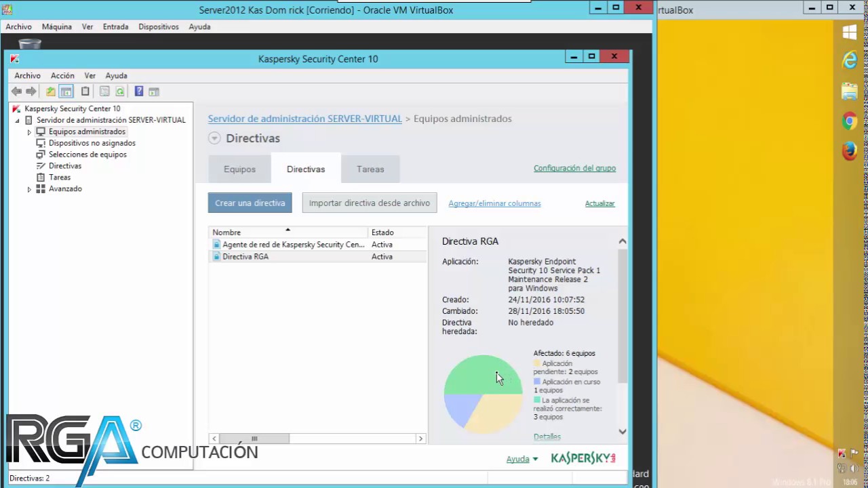Select the Directiva RGA row name

tap(245, 257)
